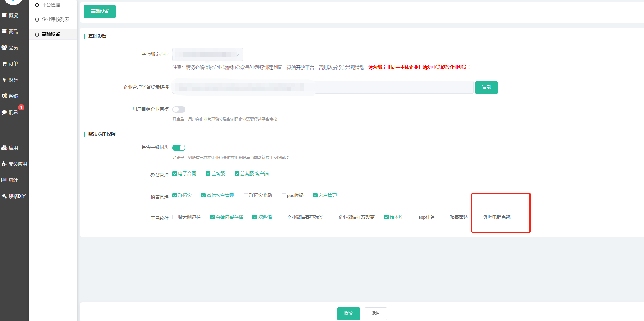Check the sop任务 option
The height and width of the screenshot is (321, 644).
415,217
